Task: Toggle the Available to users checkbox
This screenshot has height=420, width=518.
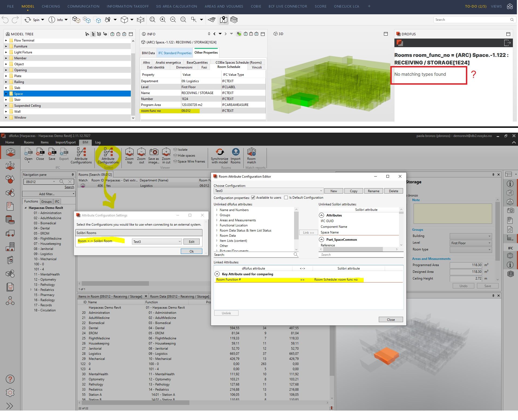Action: click(253, 198)
